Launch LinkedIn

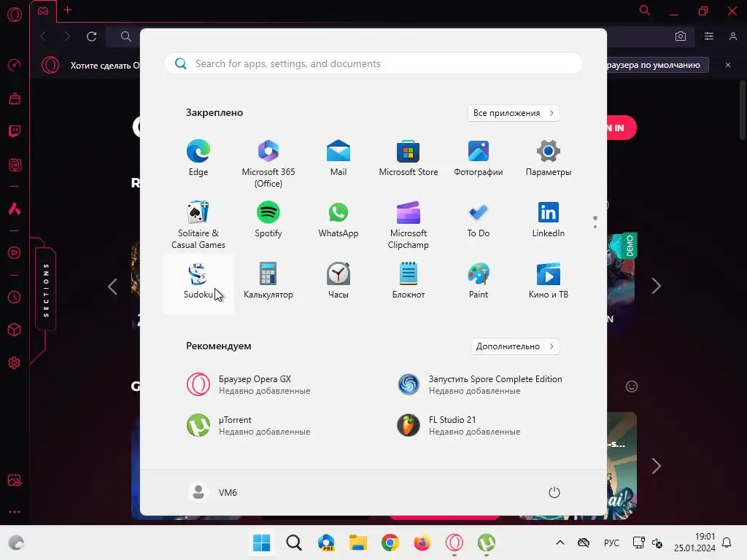549,219
